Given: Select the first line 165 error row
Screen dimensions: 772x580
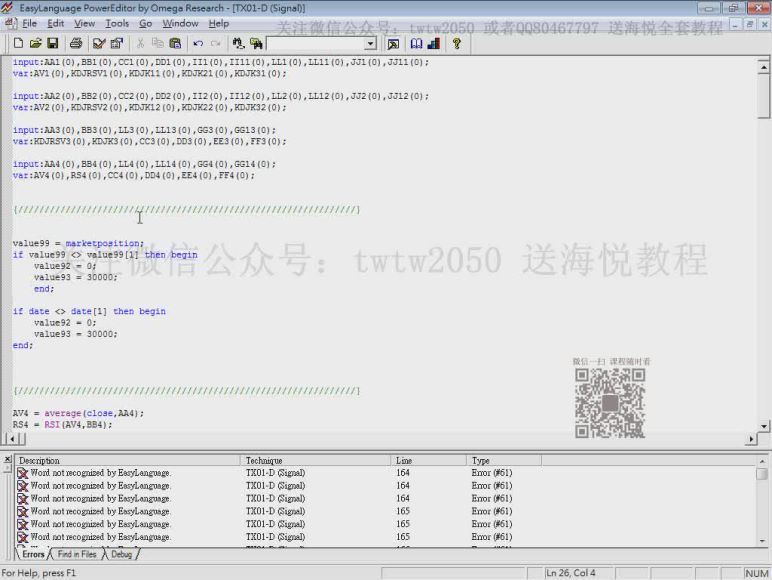Looking at the screenshot, I should coord(386,511).
